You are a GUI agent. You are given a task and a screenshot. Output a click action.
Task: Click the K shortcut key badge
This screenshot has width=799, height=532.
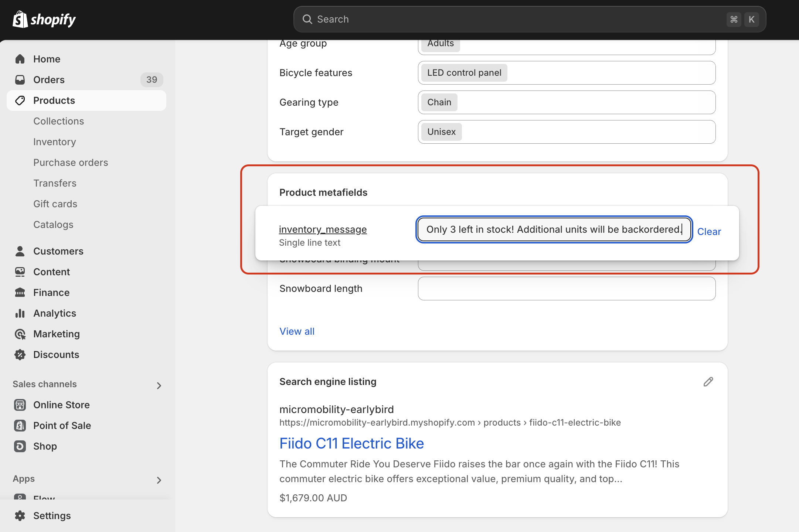752,19
